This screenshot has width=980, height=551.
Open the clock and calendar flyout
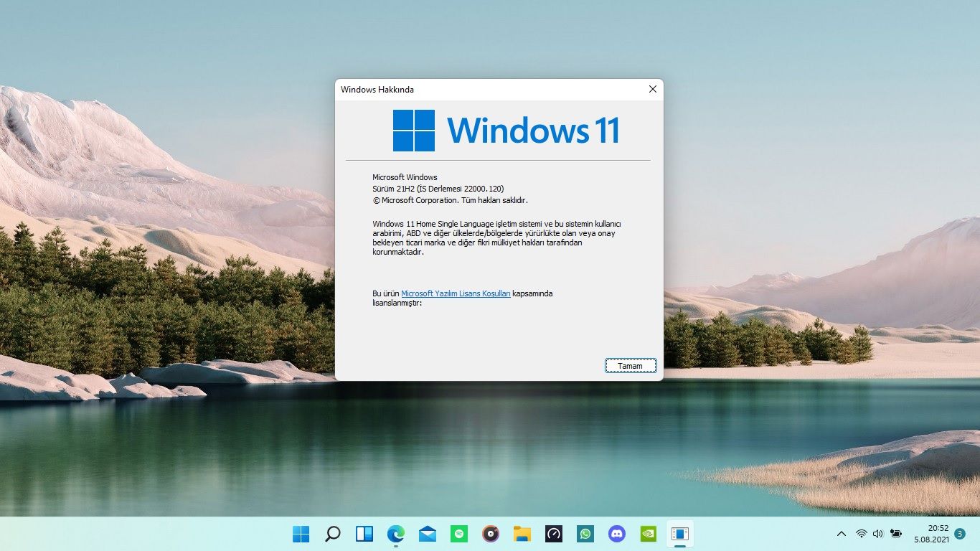point(931,533)
